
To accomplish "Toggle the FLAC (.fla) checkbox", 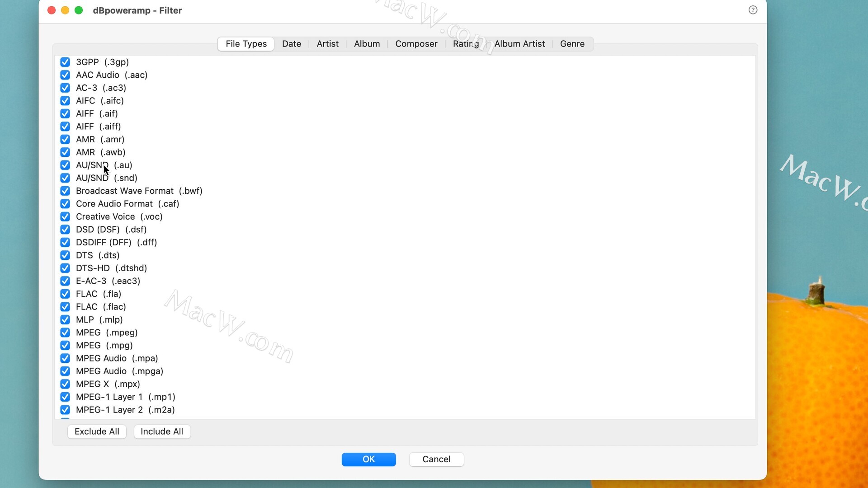I will tap(65, 294).
